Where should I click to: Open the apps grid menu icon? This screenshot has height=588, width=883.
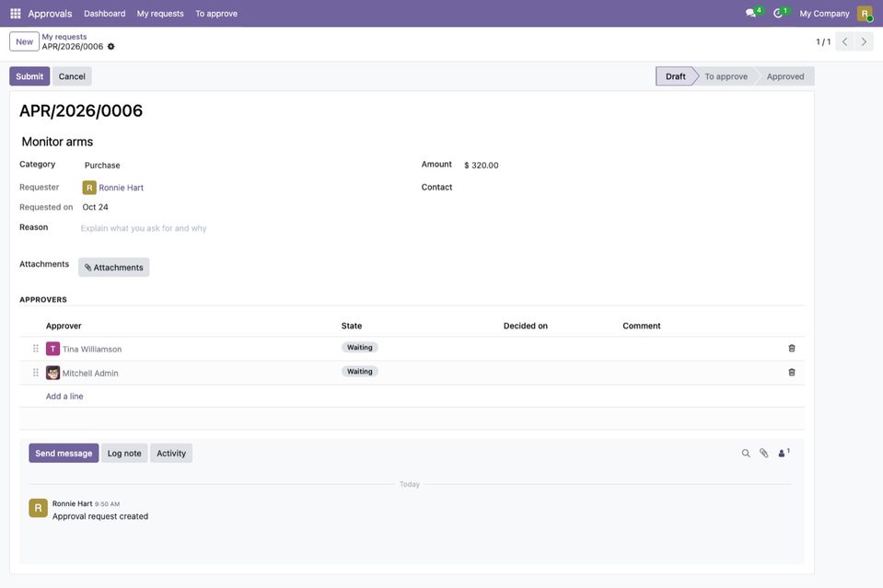(x=16, y=14)
